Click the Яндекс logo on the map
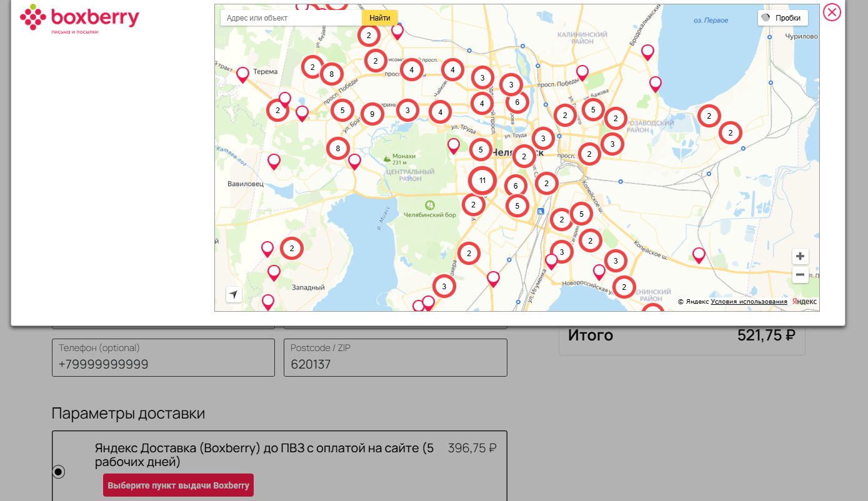 tap(805, 302)
